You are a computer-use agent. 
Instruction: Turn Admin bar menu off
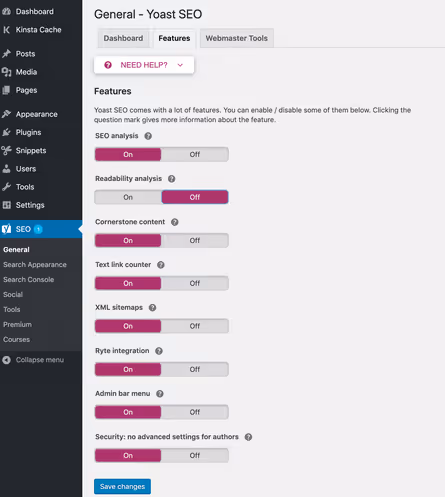coord(195,412)
